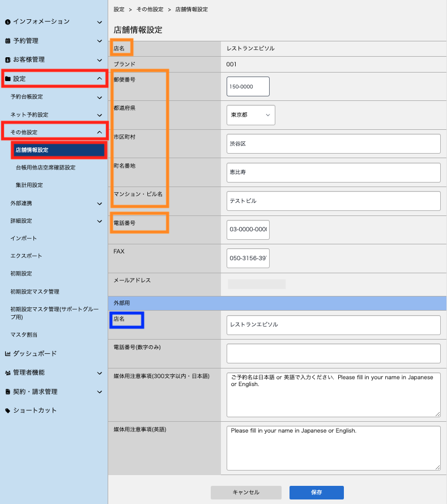The height and width of the screenshot is (504, 447).
Task: Click the 郵便番号 field 150-0000
Action: point(248,87)
